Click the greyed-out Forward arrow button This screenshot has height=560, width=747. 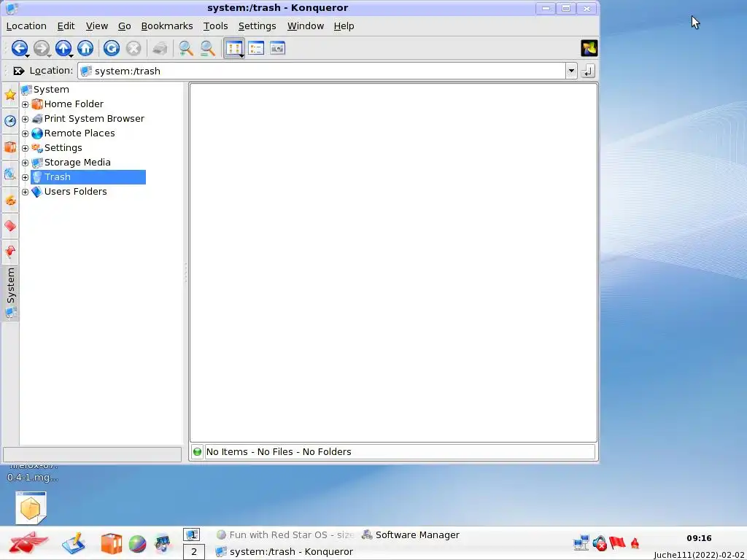point(42,48)
